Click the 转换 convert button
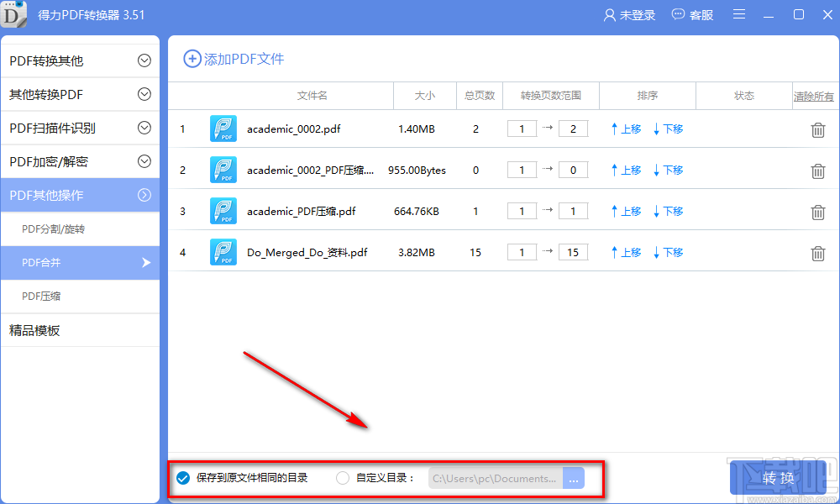The width and height of the screenshot is (840, 504). (x=778, y=478)
